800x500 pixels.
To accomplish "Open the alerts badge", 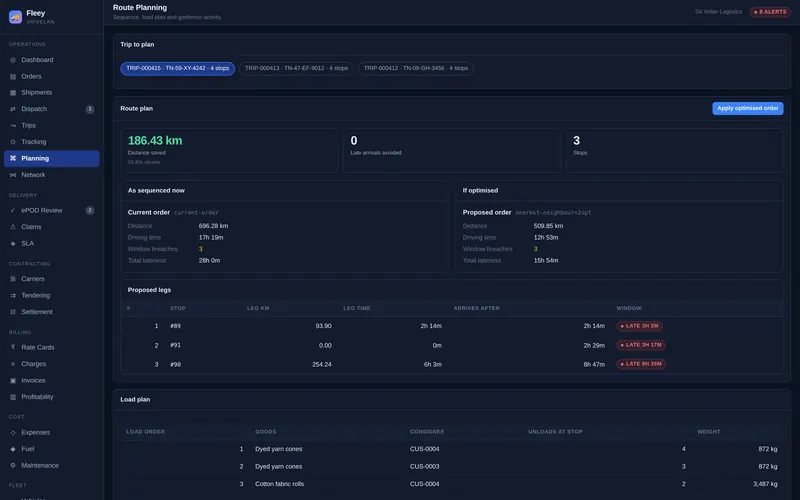I will pyautogui.click(x=770, y=12).
